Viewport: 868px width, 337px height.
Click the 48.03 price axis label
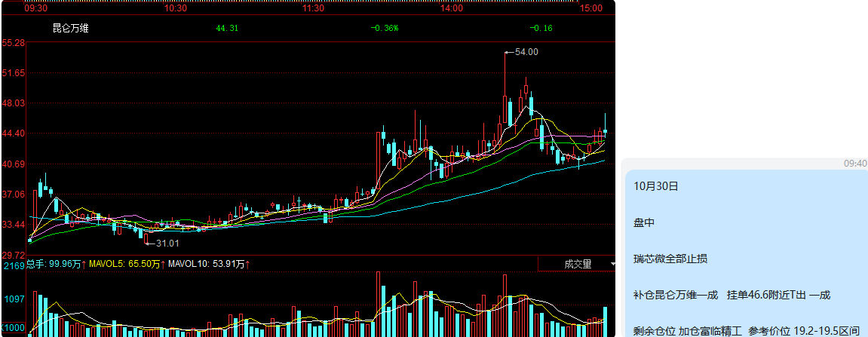[14, 103]
